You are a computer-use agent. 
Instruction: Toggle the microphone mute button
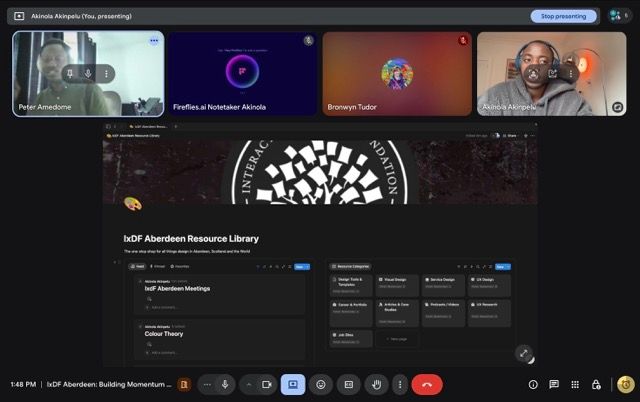click(x=226, y=384)
